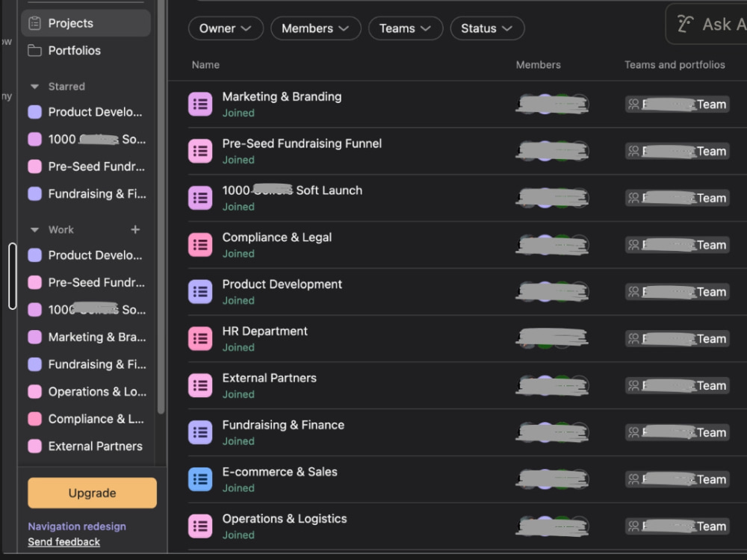Click the Ask AI button
Image resolution: width=747 pixels, height=560 pixels.
point(707,25)
